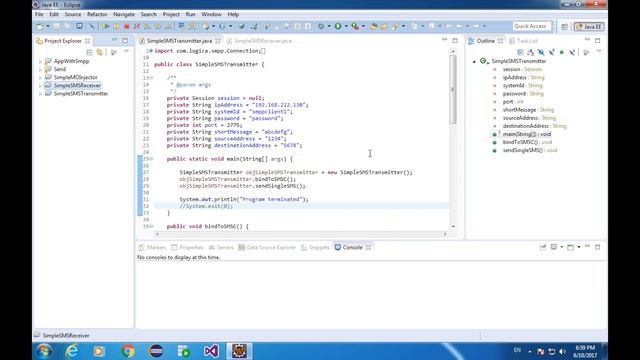Click the Open Type toolbar icon
Viewport: 640px width, 360px height.
[373, 26]
